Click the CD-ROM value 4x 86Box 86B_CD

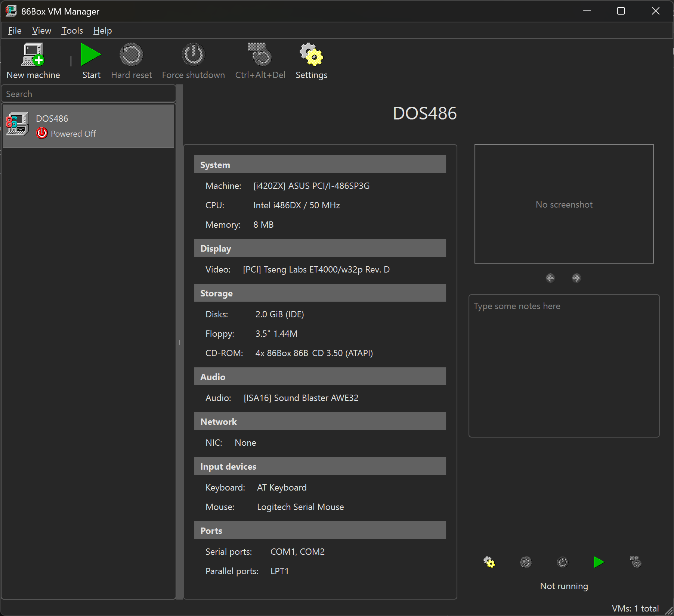tap(314, 353)
